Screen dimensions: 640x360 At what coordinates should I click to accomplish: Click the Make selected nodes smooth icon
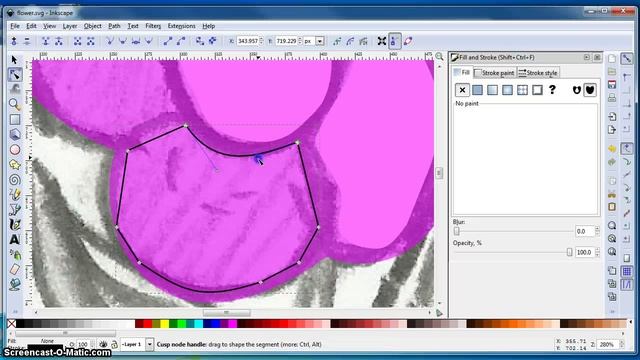point(122,41)
